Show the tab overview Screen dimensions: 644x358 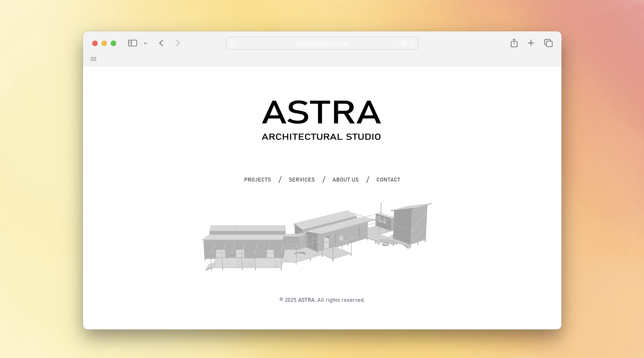tap(548, 43)
